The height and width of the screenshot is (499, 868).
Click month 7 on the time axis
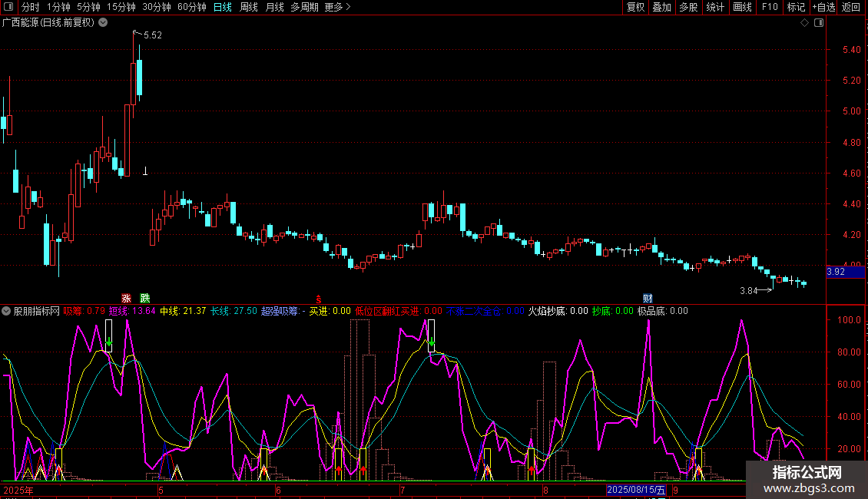click(403, 490)
